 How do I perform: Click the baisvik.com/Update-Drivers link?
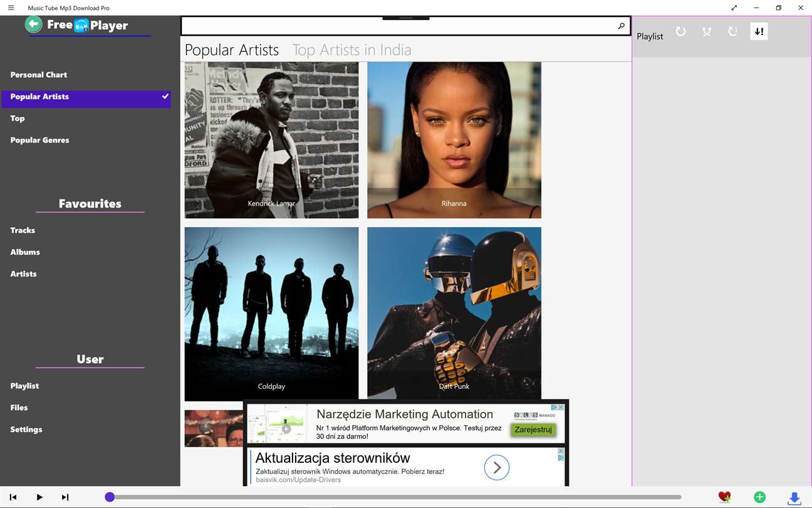(x=298, y=480)
